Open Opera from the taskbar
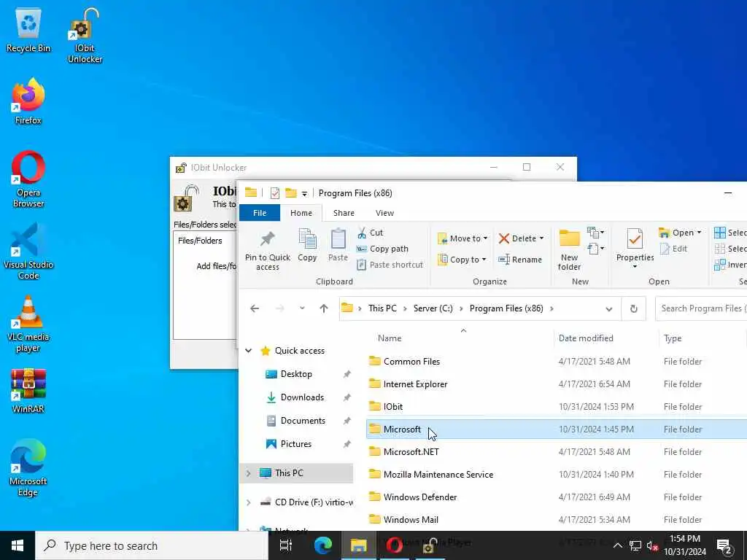 pos(394,545)
